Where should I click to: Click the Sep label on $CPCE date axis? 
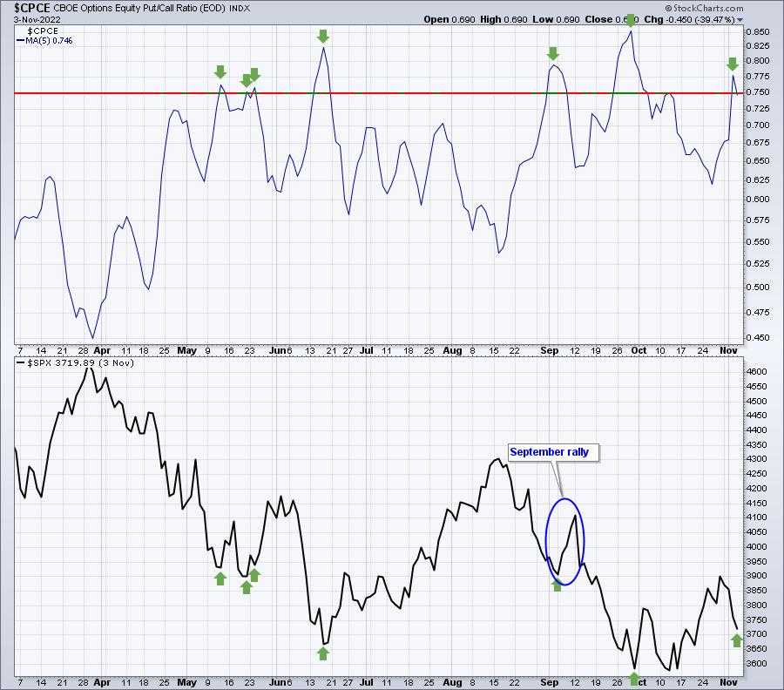point(549,350)
